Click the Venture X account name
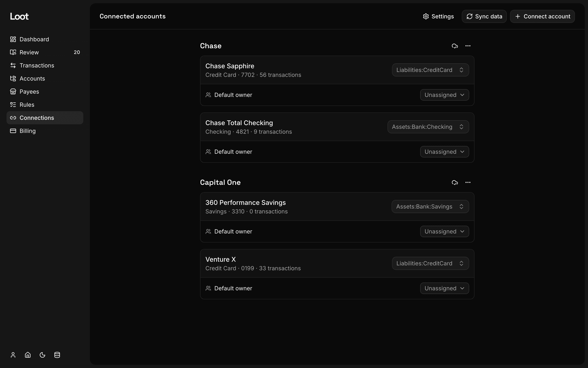 pos(220,259)
